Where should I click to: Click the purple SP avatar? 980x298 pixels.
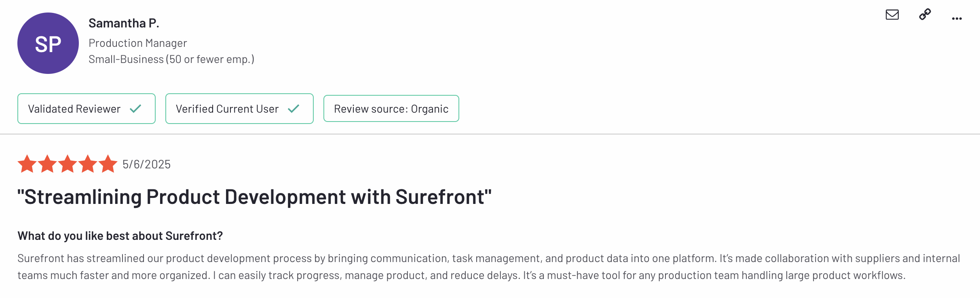[48, 43]
